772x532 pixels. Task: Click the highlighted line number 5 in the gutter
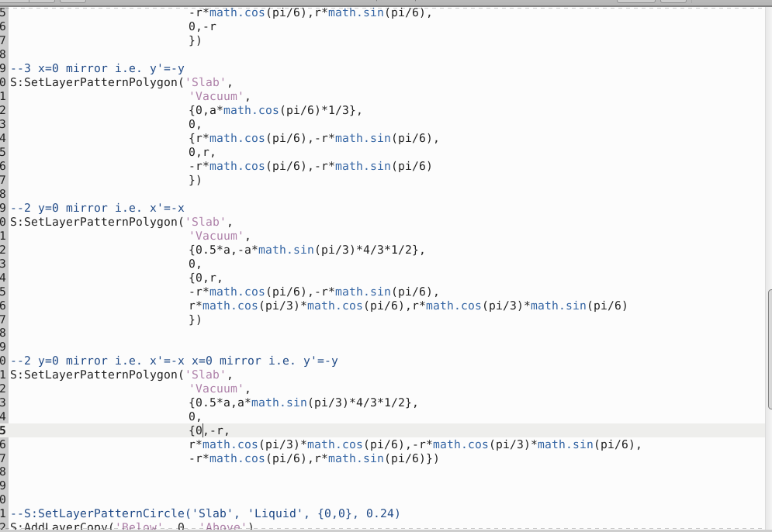pos(2,430)
